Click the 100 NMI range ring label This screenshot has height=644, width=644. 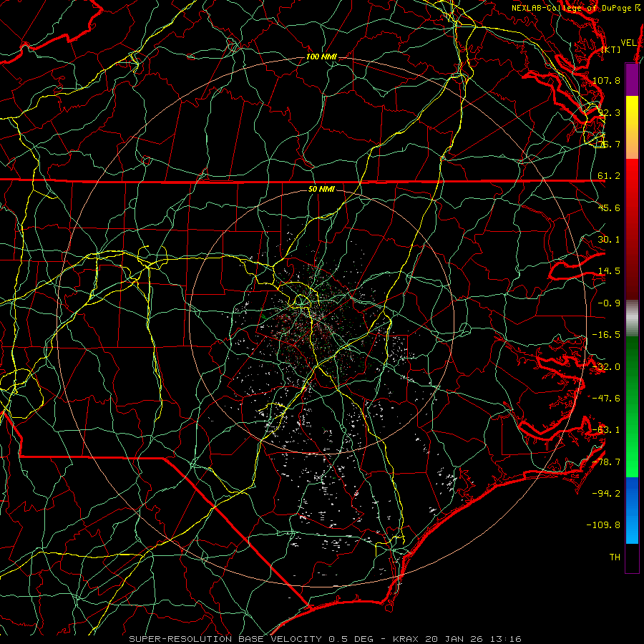pos(321,57)
